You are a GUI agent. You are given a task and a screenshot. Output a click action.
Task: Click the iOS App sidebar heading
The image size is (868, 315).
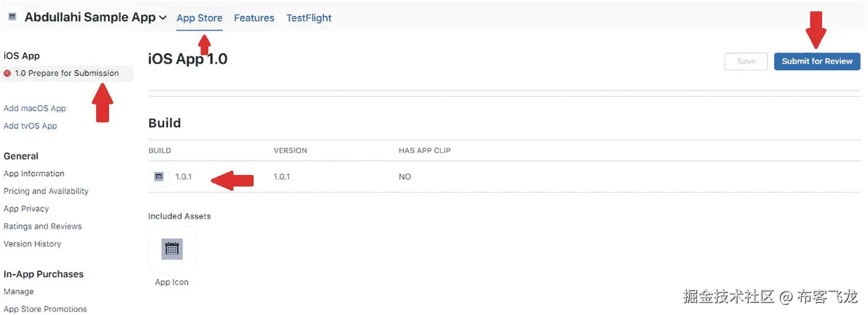coord(22,56)
